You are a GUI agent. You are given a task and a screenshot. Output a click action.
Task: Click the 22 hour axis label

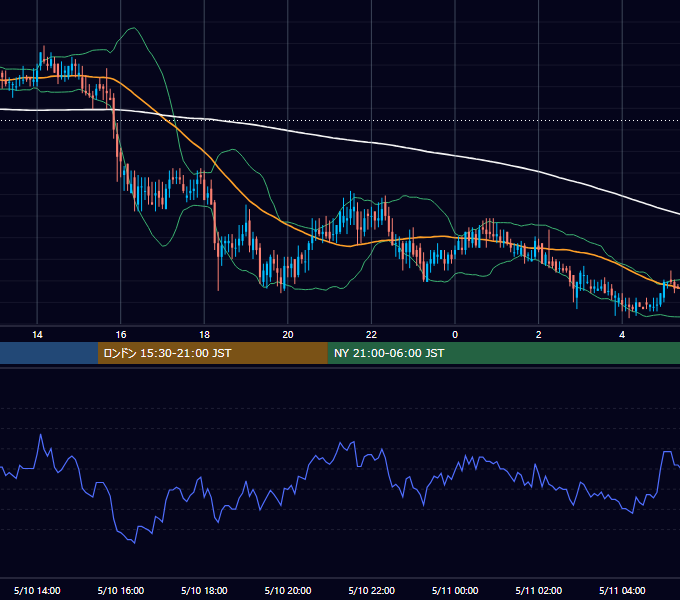click(x=371, y=335)
